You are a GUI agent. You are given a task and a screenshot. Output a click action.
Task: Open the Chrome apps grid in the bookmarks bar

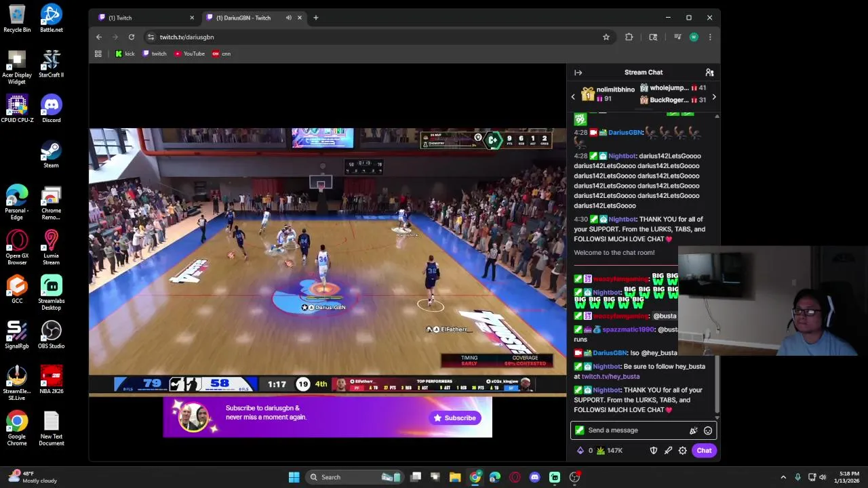point(98,54)
